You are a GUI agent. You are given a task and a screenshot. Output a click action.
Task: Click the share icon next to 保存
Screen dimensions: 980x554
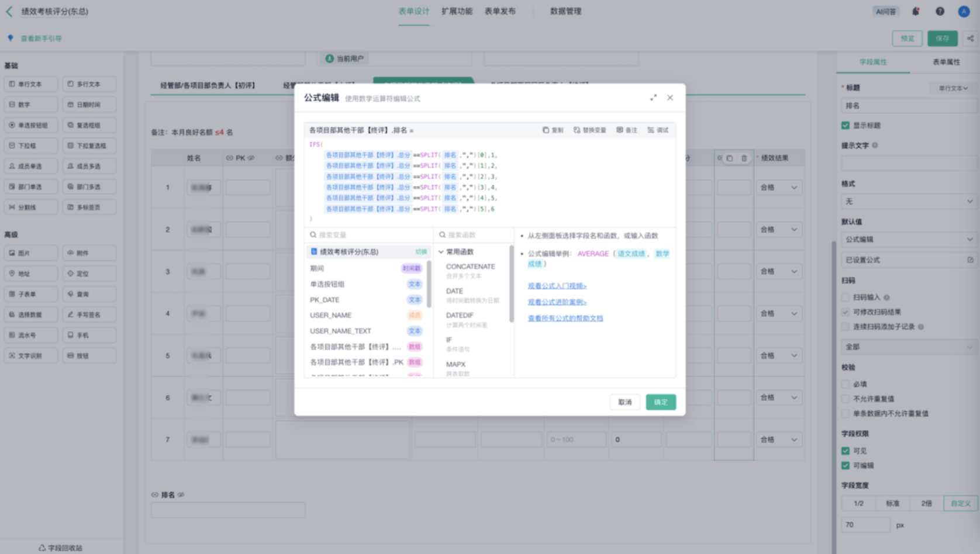970,39
